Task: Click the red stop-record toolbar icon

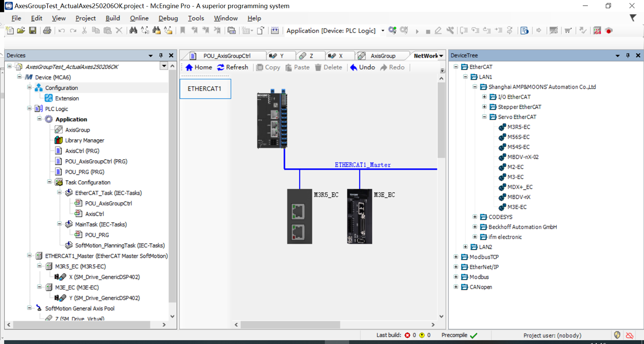Action: pyautogui.click(x=609, y=30)
